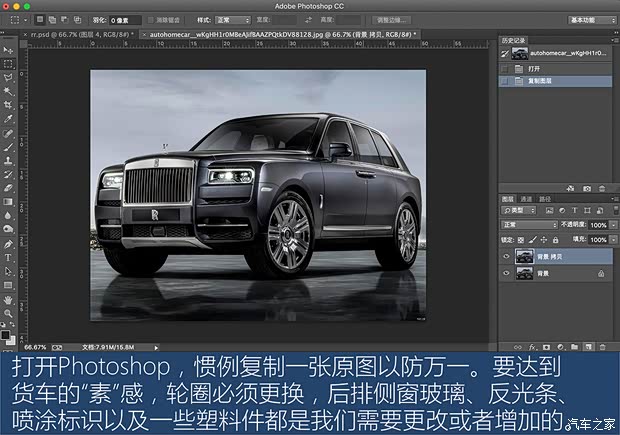Open tool preset picker arrow
The height and width of the screenshot is (435, 620).
tap(26, 20)
